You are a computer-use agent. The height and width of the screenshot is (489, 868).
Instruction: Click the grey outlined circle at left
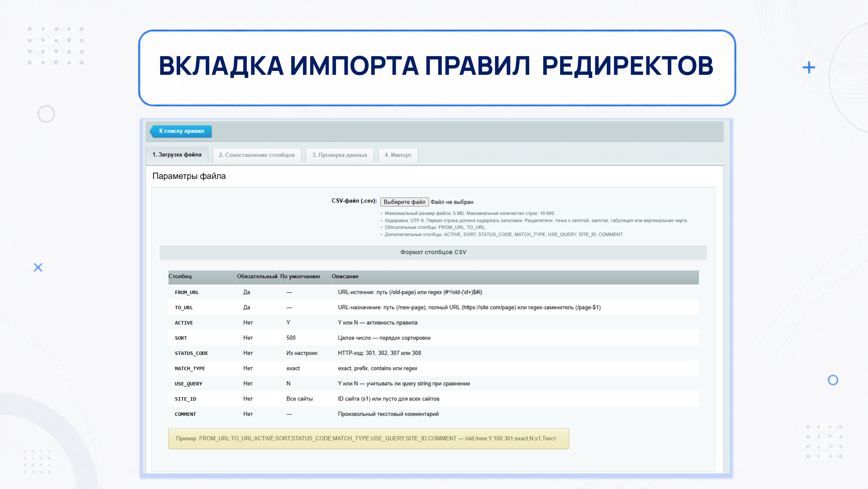[x=46, y=114]
